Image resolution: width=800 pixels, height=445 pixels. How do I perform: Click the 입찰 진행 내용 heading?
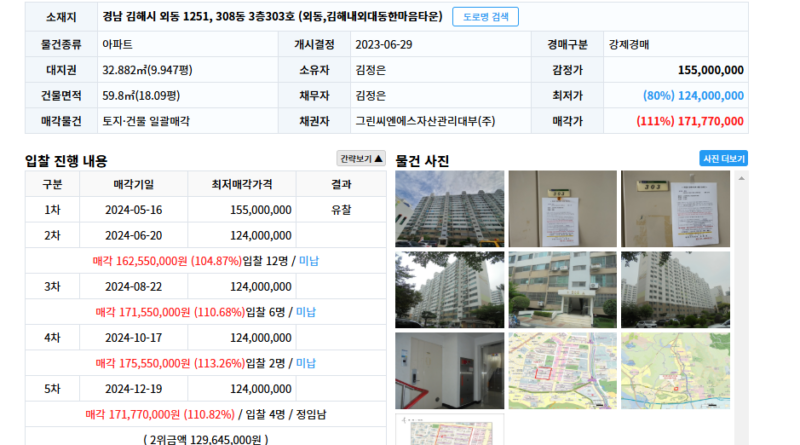[66, 161]
